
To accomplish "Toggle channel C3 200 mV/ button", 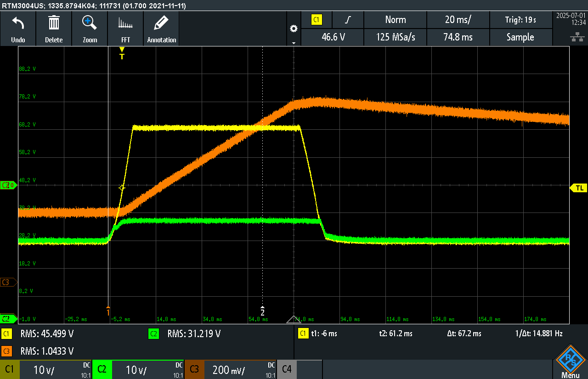I will pyautogui.click(x=230, y=369).
